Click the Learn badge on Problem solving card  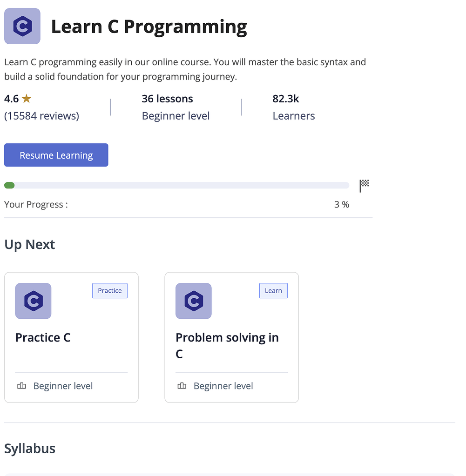(273, 290)
